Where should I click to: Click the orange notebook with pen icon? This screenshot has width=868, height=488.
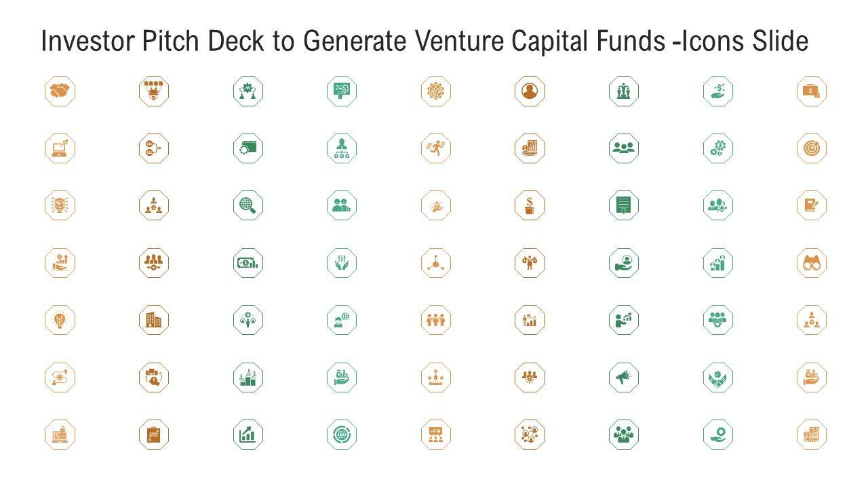(812, 205)
